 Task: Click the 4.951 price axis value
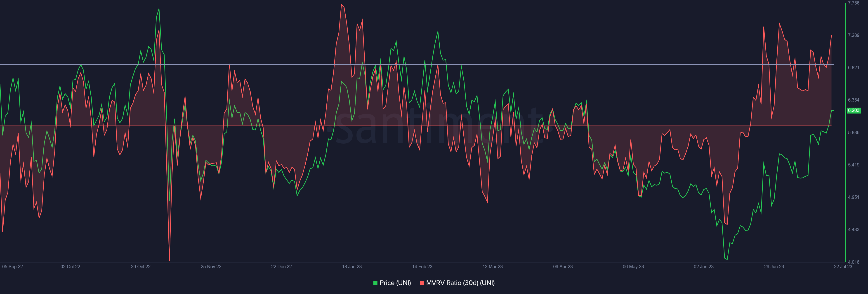point(854,197)
